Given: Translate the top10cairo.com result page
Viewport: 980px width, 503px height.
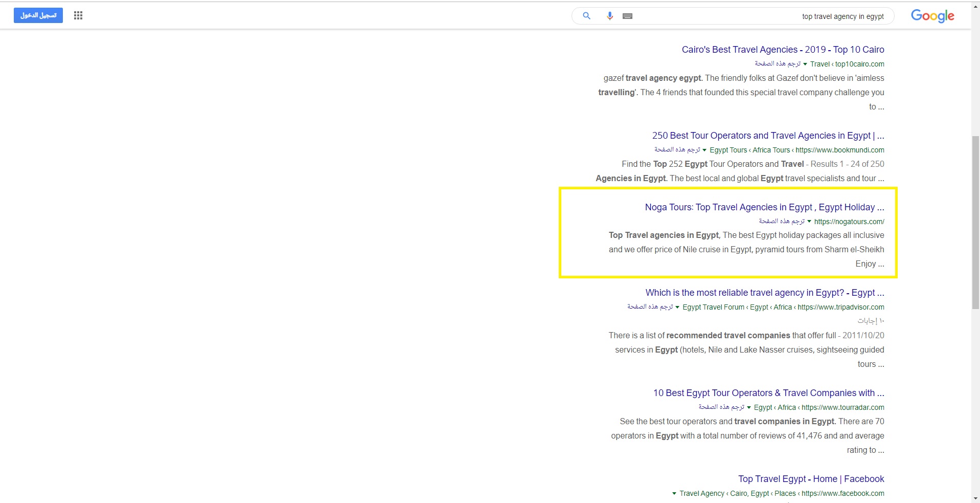Looking at the screenshot, I should point(778,63).
